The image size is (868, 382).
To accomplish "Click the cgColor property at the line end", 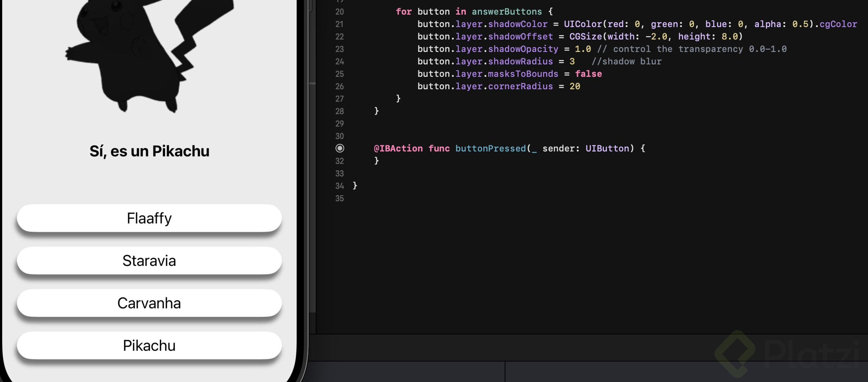I will [838, 24].
